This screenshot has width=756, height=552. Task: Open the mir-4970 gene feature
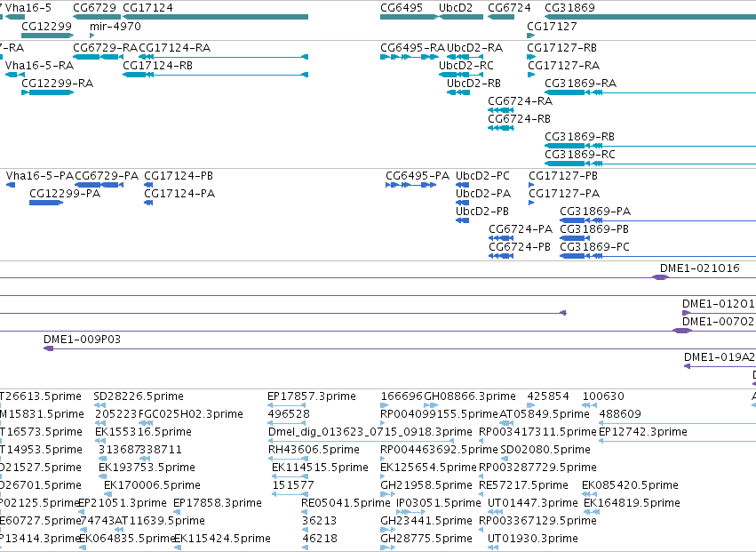tap(92, 36)
